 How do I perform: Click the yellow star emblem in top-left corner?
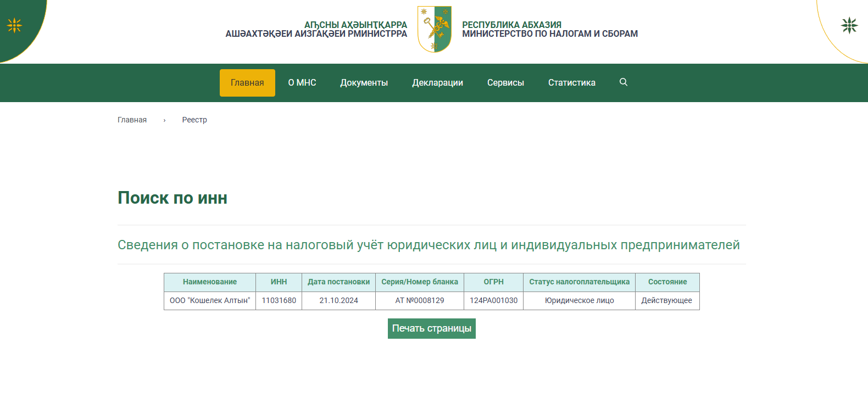[x=14, y=25]
